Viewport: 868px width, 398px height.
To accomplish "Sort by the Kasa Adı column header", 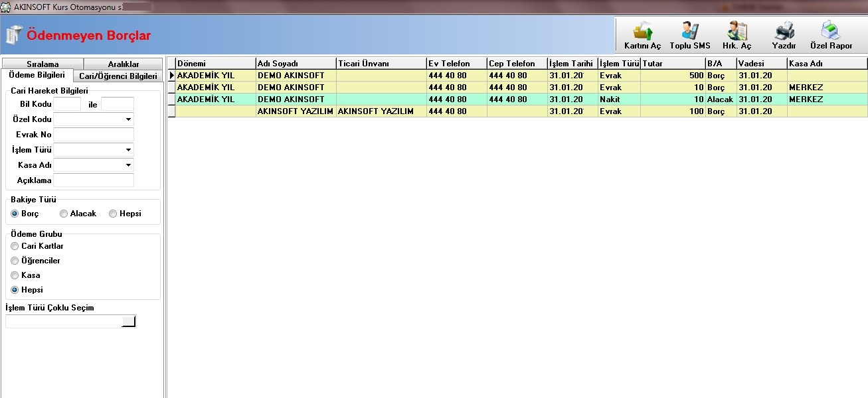I will tap(827, 64).
